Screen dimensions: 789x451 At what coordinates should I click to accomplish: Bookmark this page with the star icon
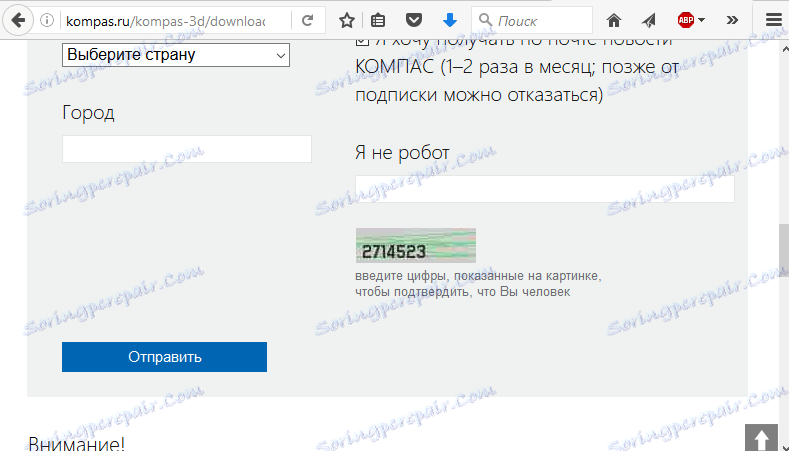(347, 21)
